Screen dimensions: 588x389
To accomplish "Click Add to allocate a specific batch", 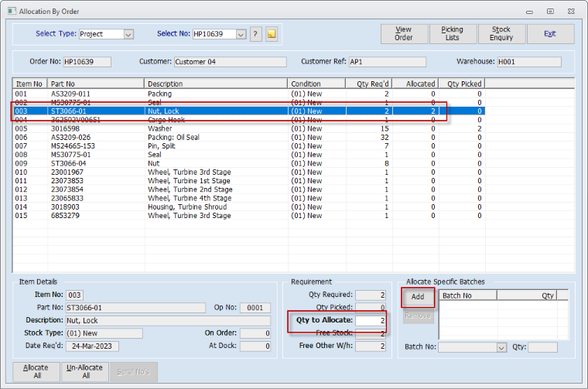I will tap(418, 297).
